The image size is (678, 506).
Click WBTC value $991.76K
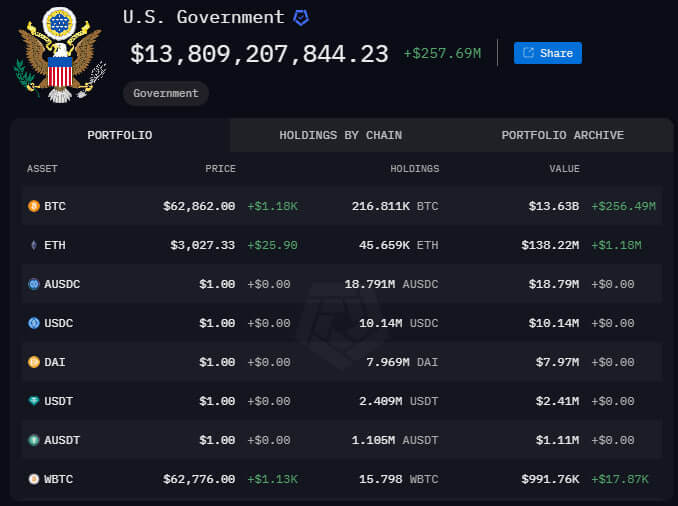coord(550,479)
